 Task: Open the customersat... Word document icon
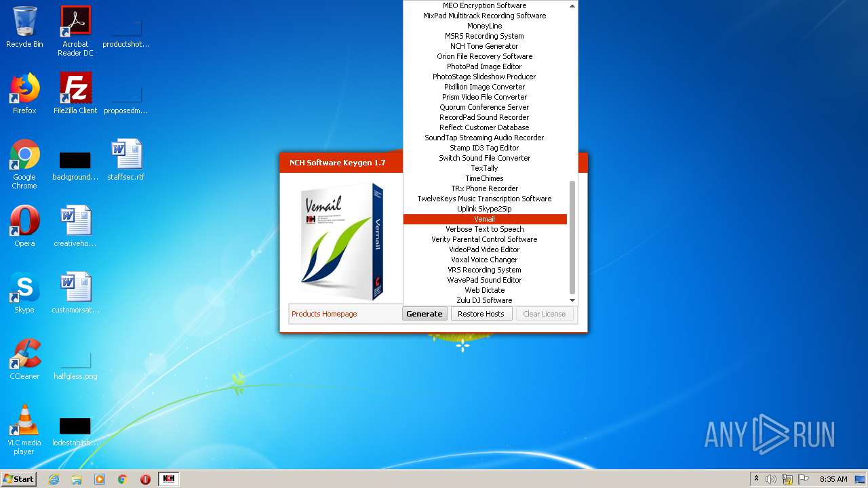tap(75, 293)
